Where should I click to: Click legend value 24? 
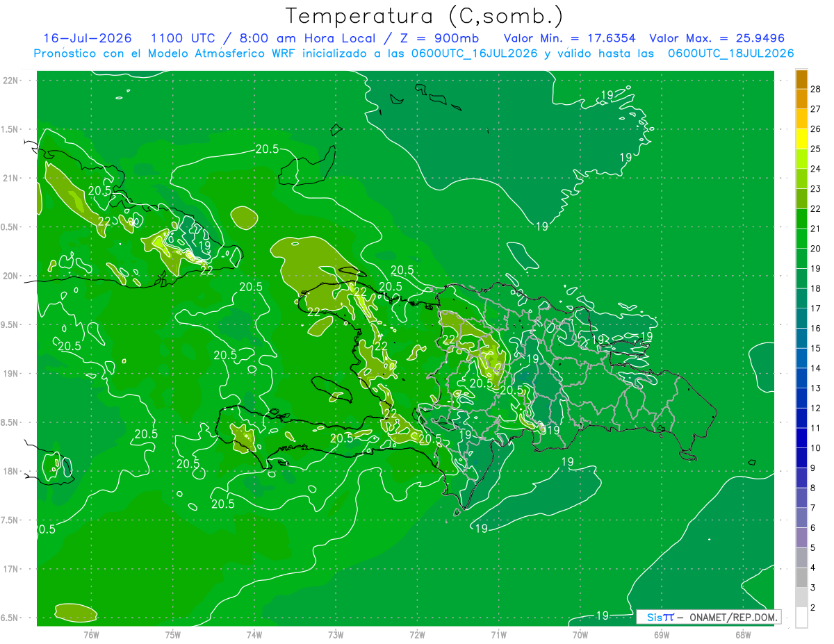pos(816,169)
